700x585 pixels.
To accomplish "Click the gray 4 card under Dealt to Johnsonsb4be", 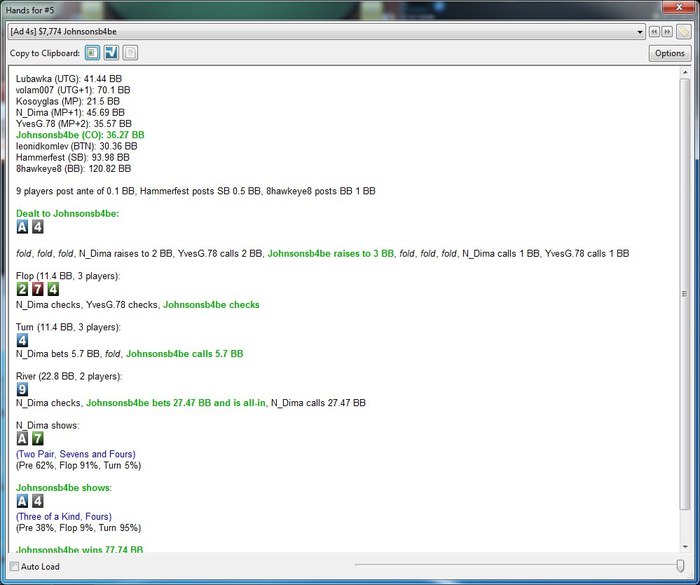I will click(38, 227).
